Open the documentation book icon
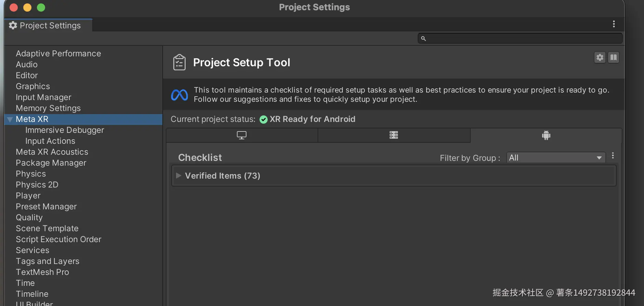 click(x=614, y=57)
